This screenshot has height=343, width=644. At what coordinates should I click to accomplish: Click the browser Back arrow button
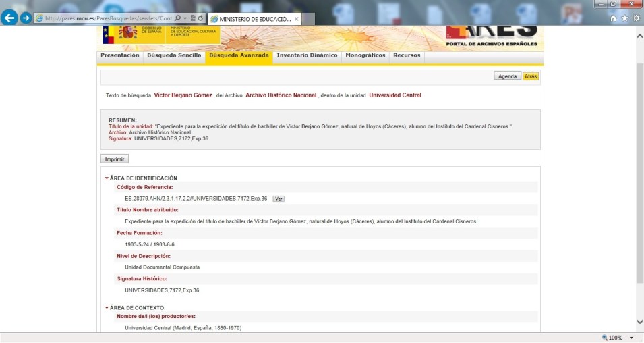(9, 18)
